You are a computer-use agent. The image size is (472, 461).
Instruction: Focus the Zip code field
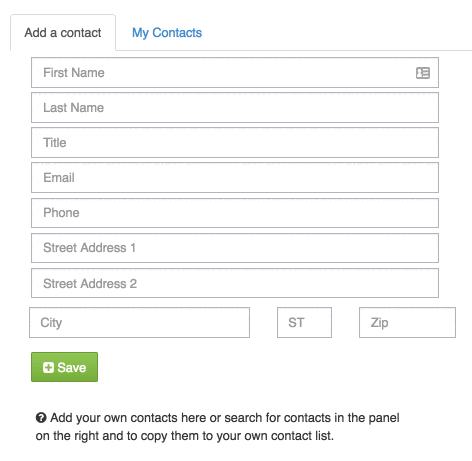tap(407, 322)
